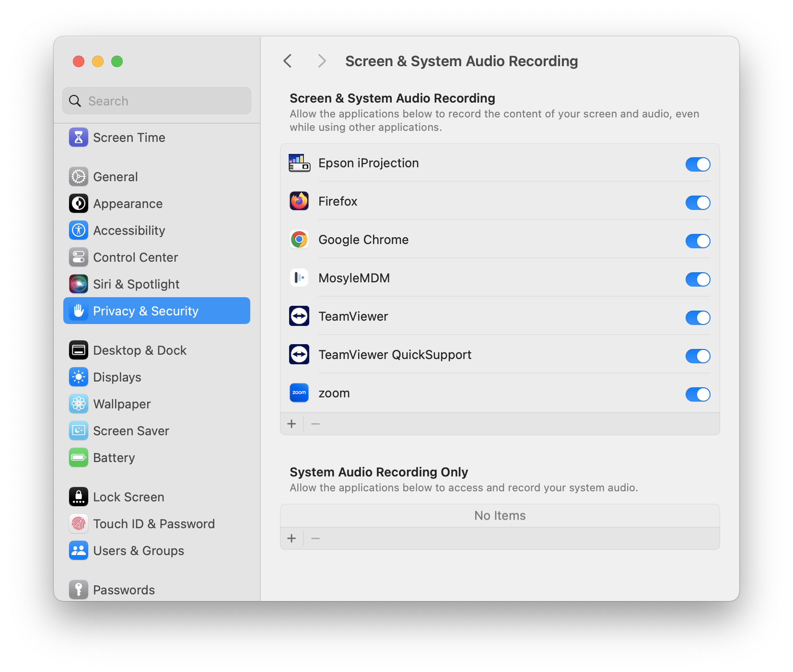The height and width of the screenshot is (672, 793).
Task: Go back with the left chevron
Action: pos(288,61)
